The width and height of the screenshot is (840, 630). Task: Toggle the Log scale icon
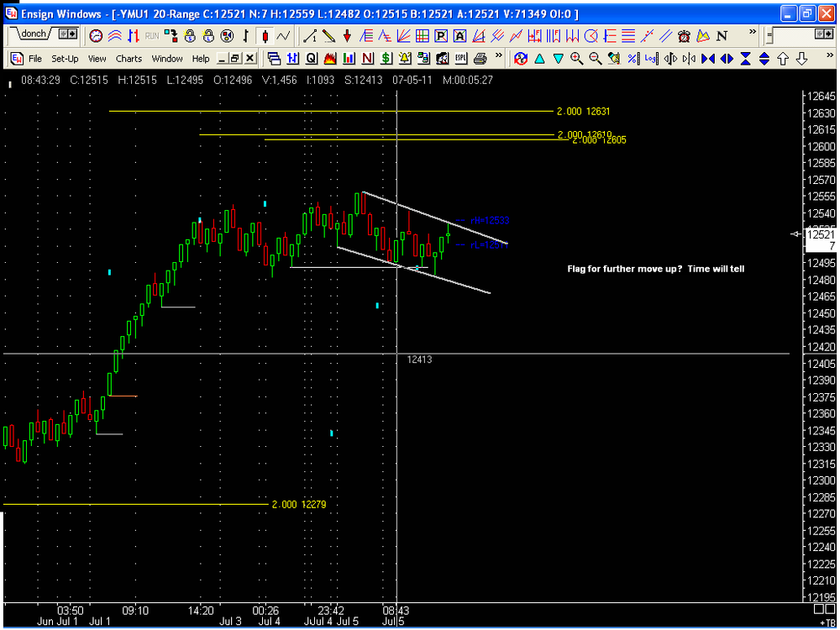click(652, 59)
